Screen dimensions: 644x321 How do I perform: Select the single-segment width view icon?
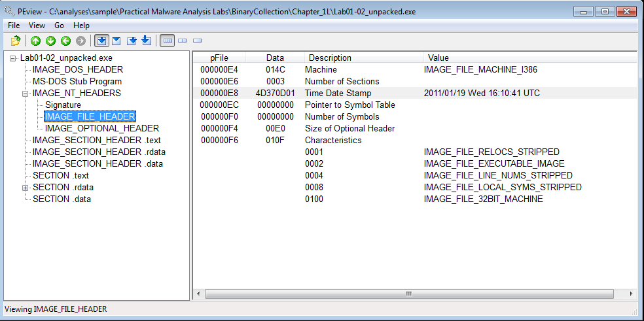point(197,41)
